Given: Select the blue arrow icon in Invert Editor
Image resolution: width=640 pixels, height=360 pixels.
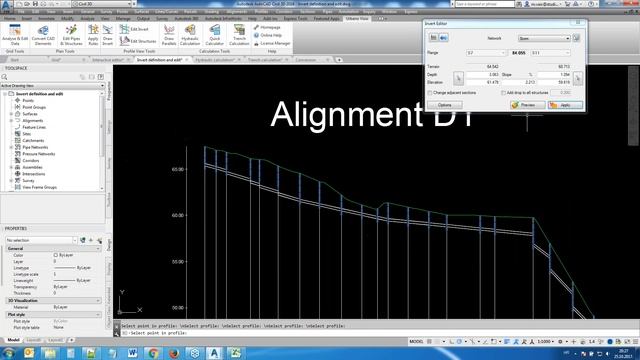Looking at the screenshot, I should point(444,38).
